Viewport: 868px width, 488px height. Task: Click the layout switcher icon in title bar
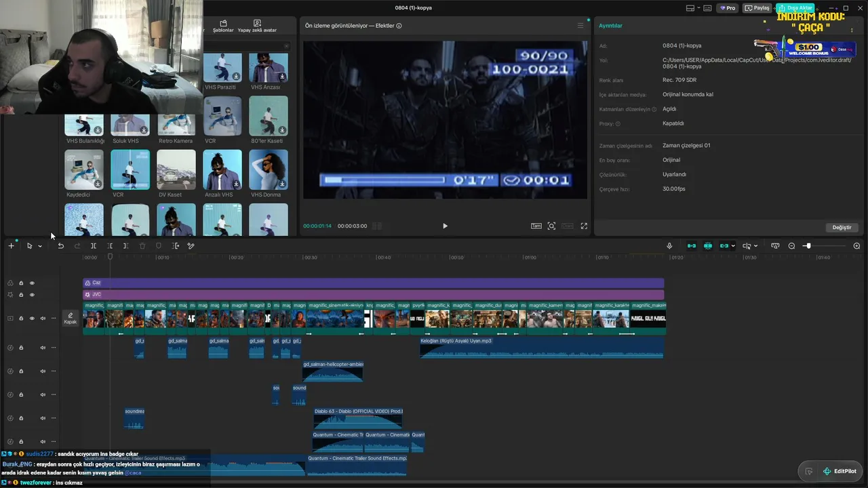click(690, 8)
